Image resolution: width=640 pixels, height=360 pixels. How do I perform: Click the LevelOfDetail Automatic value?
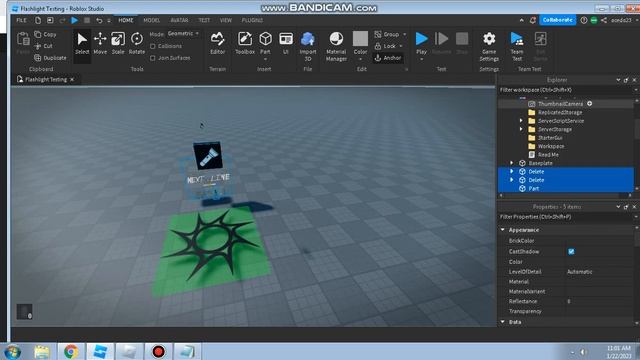pyautogui.click(x=580, y=271)
